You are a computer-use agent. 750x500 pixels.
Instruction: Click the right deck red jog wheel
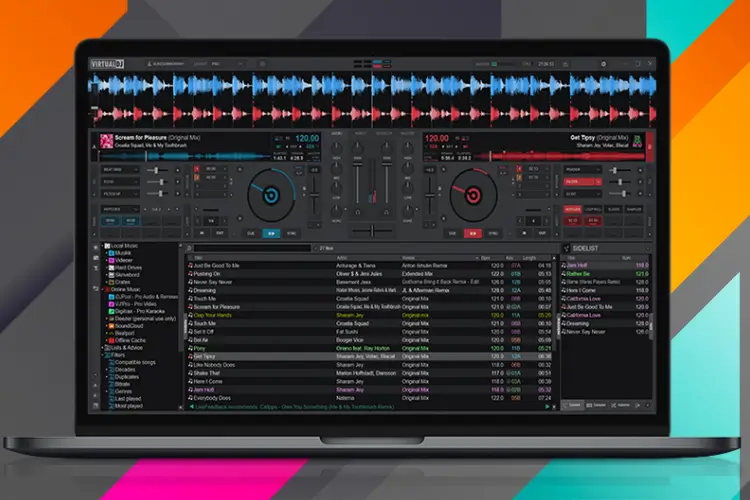[x=473, y=195]
